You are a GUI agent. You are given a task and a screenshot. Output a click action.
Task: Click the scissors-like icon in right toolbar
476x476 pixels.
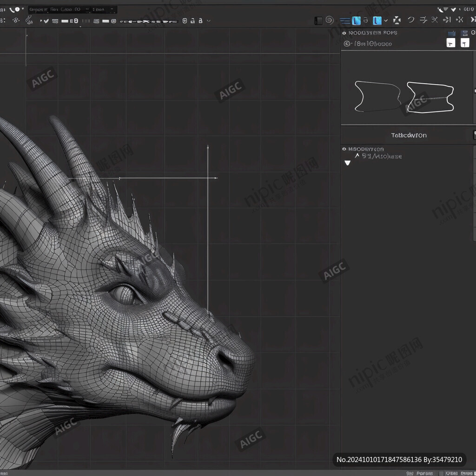point(435,20)
